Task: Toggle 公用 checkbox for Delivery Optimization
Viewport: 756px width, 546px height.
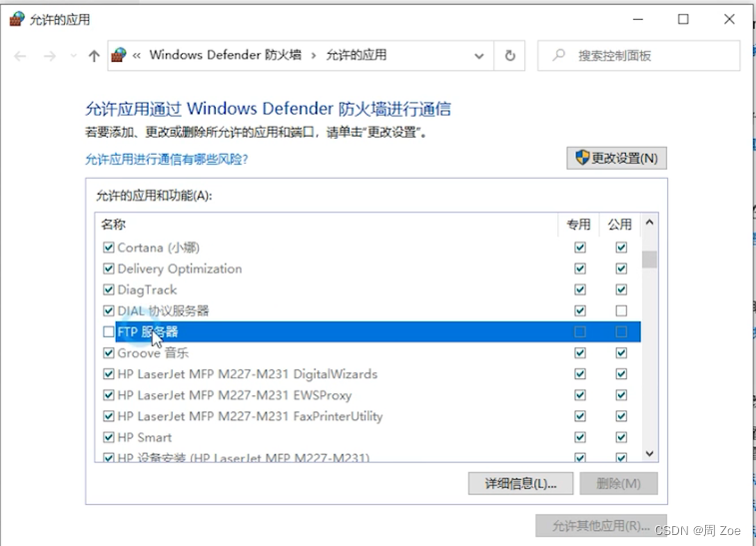Action: coord(621,269)
